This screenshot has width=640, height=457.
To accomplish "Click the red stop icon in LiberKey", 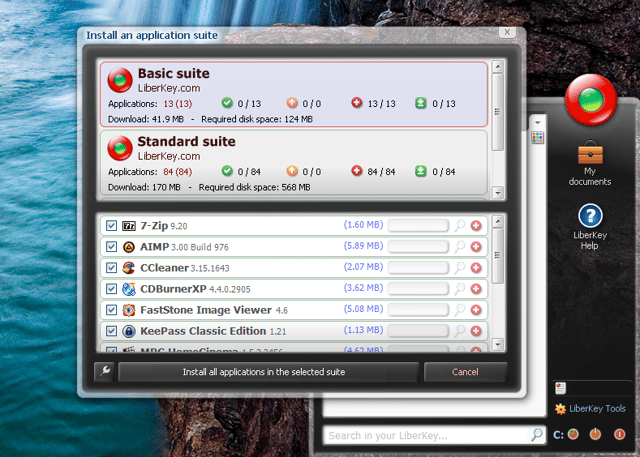I will 619,434.
